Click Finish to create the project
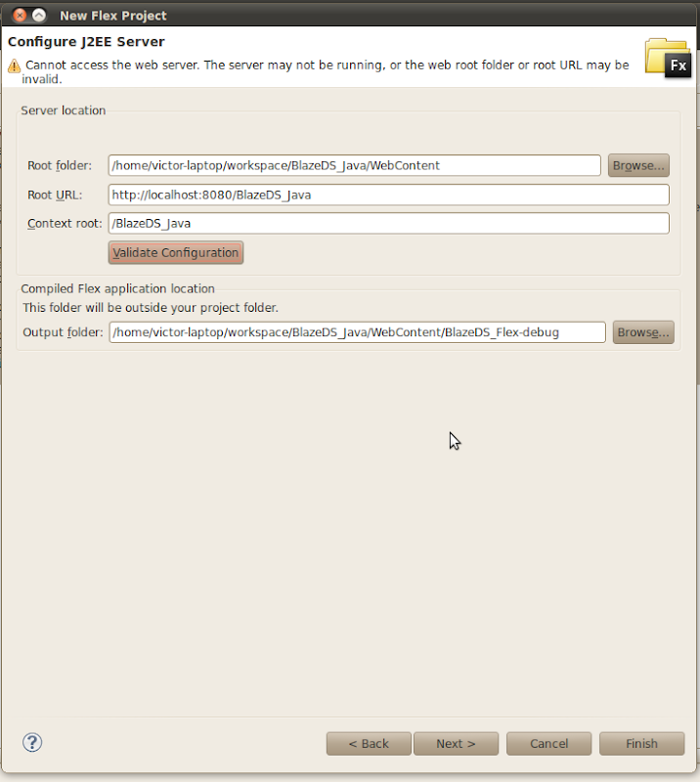The height and width of the screenshot is (782, 700). point(641,744)
